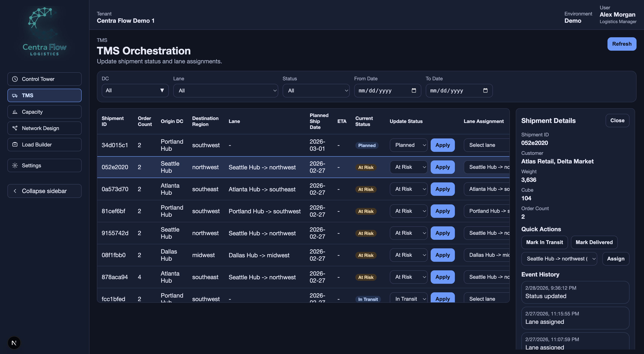Go to the Network Design page
This screenshot has width=644, height=354.
click(45, 128)
